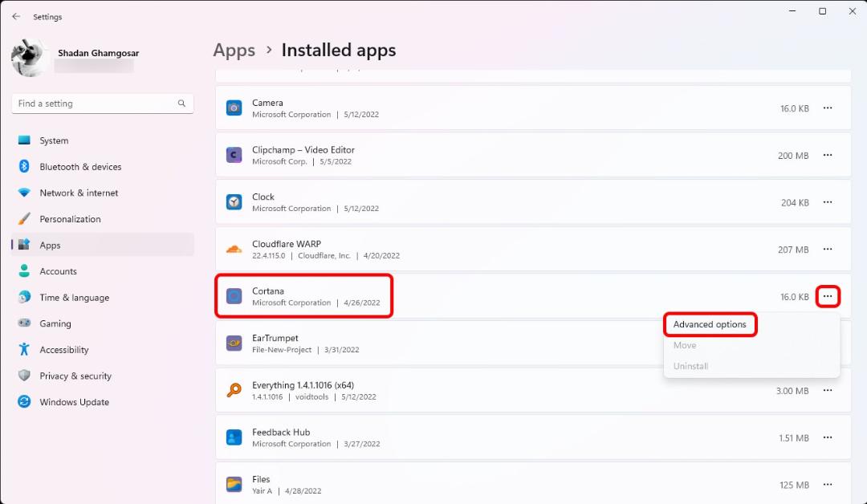The image size is (867, 504).
Task: Click the Gaming controller icon
Action: coord(24,323)
